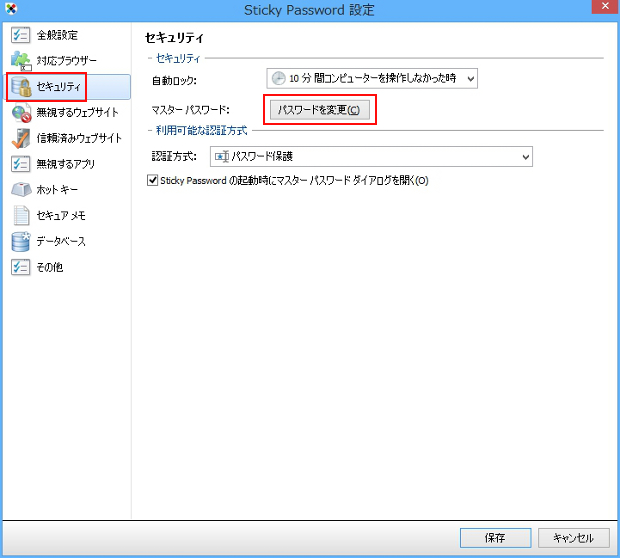
Task: Click the 認証方式: label
Action: click(x=174, y=157)
